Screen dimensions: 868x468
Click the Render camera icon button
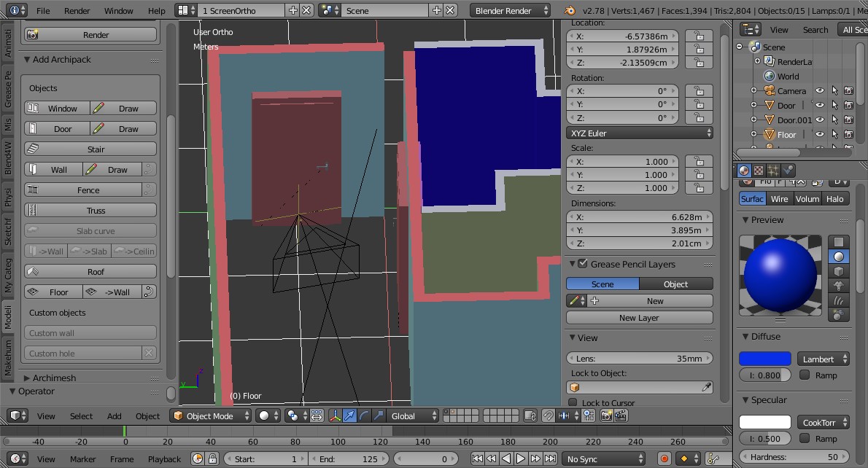[x=90, y=35]
